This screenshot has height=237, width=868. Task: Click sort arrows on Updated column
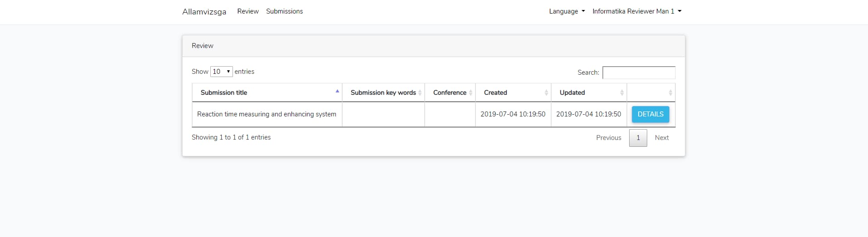tap(622, 92)
